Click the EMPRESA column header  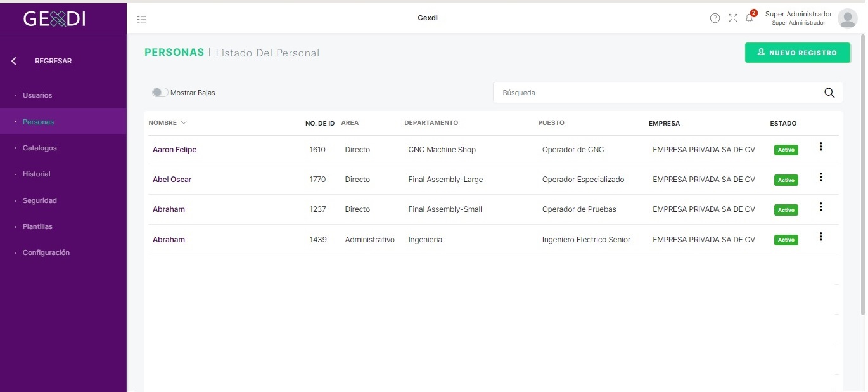(664, 123)
